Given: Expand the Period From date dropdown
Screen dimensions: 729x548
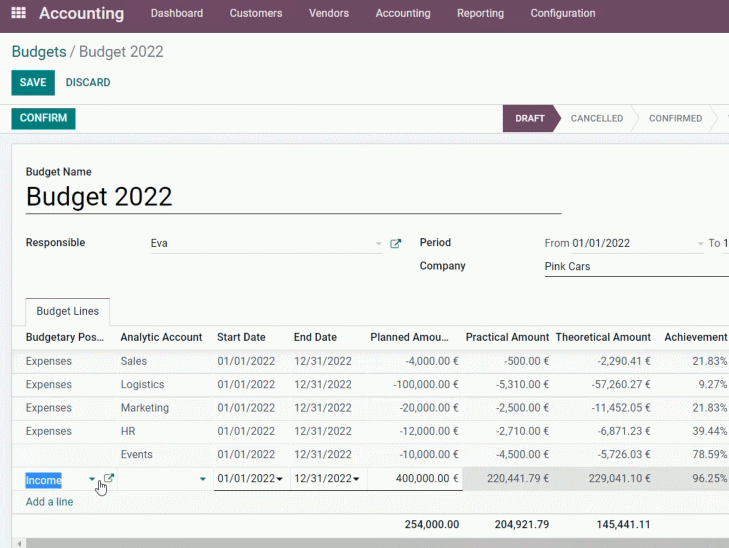Looking at the screenshot, I should 700,244.
